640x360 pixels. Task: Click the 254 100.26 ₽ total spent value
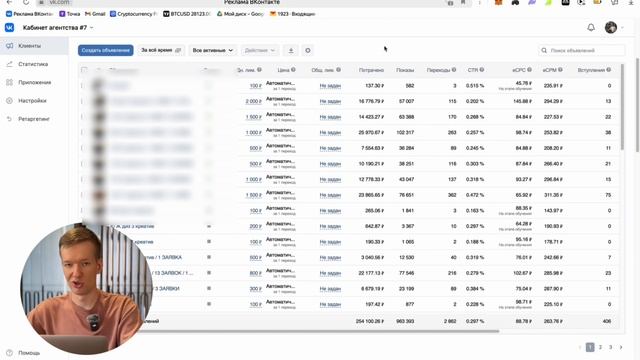[370, 321]
